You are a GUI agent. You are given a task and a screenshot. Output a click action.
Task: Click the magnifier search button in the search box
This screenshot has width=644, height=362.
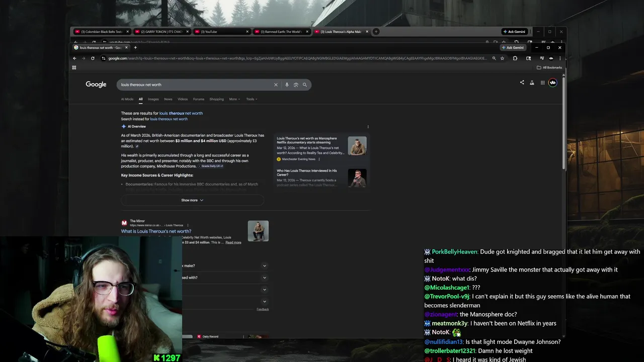coord(304,84)
